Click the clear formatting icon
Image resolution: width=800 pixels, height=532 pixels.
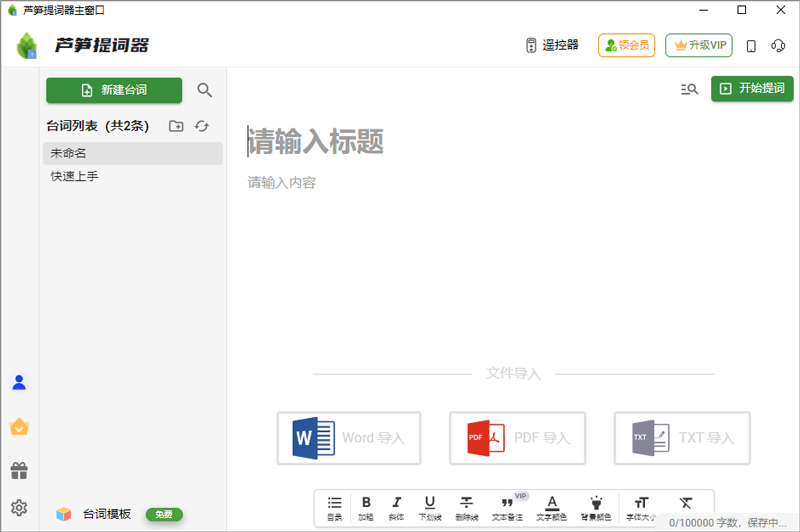click(686, 503)
